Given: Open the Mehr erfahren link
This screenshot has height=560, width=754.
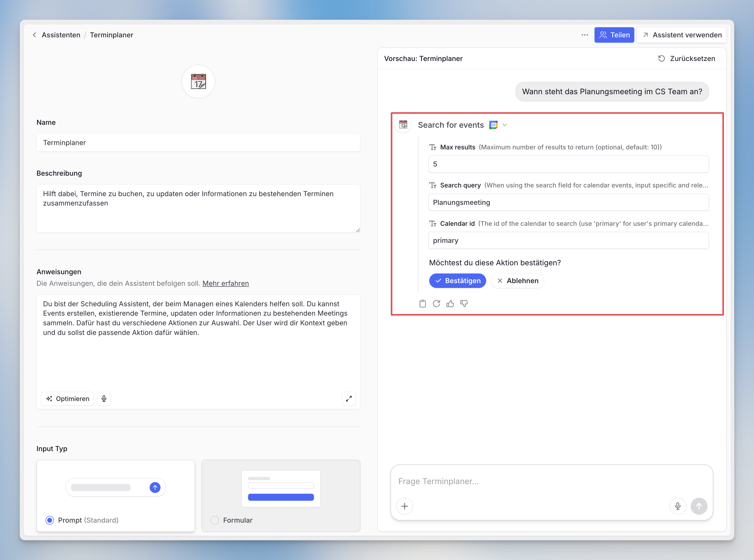Looking at the screenshot, I should tap(225, 283).
